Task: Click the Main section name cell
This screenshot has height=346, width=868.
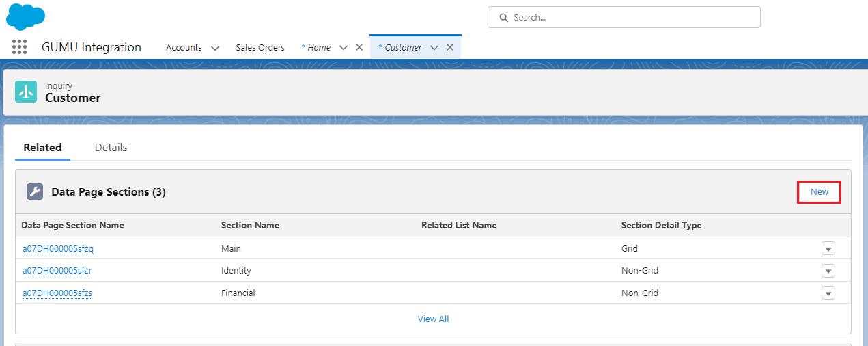Action: tap(231, 249)
